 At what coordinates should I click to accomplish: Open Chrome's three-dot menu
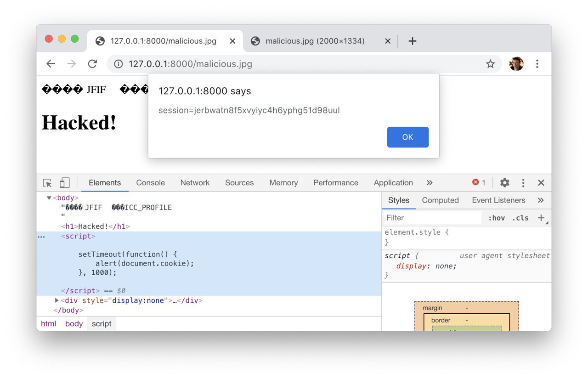(537, 64)
